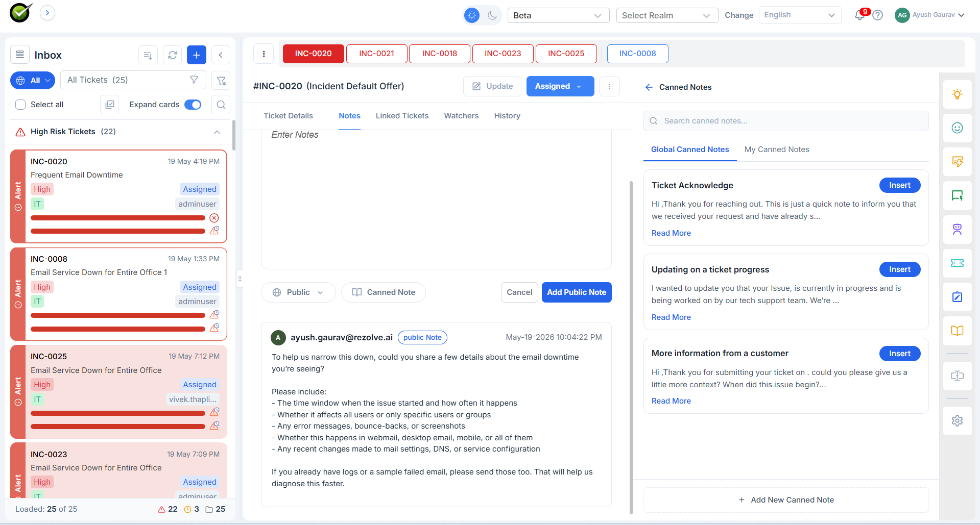Open advanced filter settings icon
The width and height of the screenshot is (980, 525).
(x=221, y=80)
